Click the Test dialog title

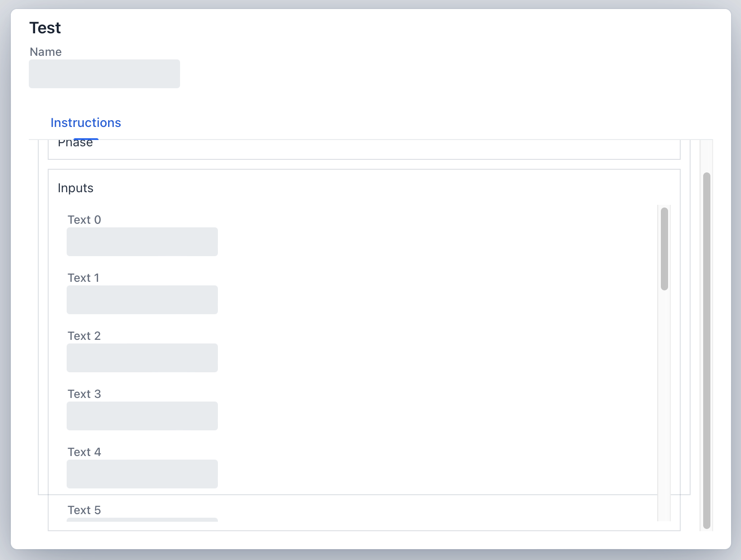pos(45,28)
